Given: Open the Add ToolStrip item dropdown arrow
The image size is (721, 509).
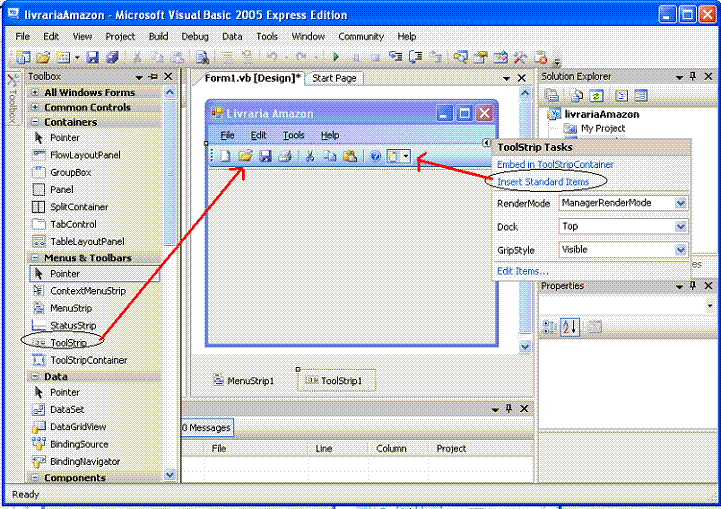Looking at the screenshot, I should [x=406, y=156].
